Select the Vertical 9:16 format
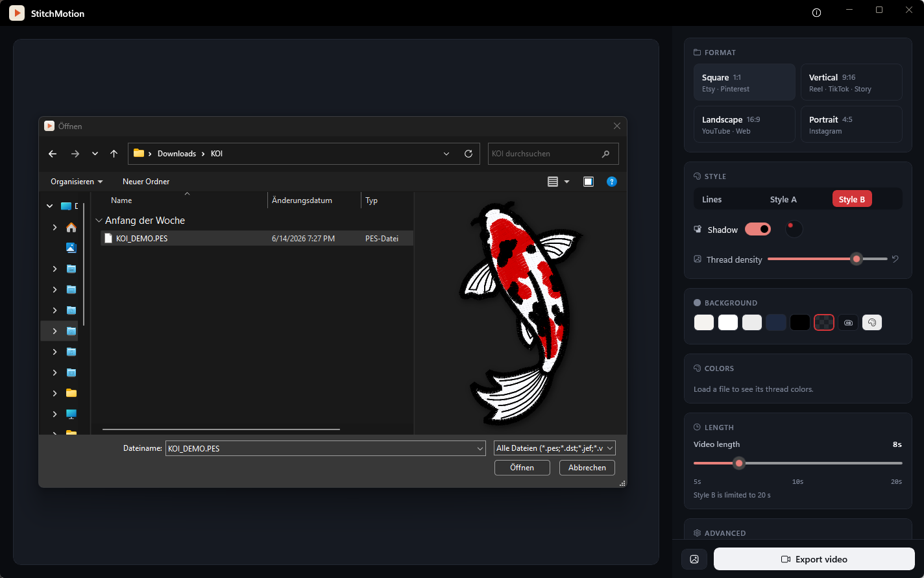The height and width of the screenshot is (578, 924). click(851, 82)
